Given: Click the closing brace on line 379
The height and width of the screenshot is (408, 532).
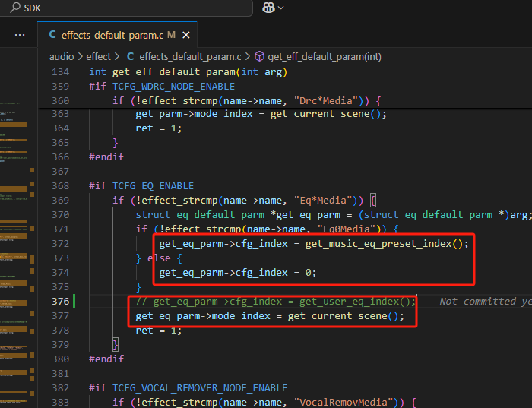Looking at the screenshot, I should point(116,345).
